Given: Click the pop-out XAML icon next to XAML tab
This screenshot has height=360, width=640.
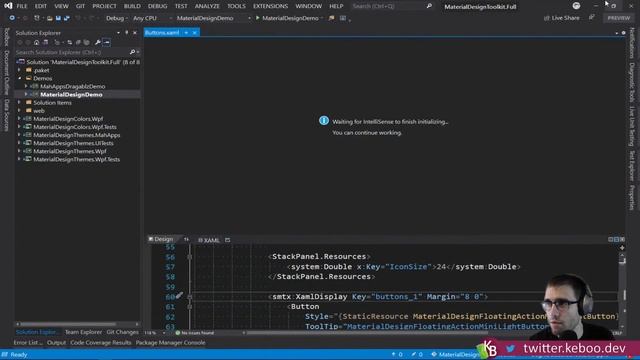Looking at the screenshot, I should [227, 240].
